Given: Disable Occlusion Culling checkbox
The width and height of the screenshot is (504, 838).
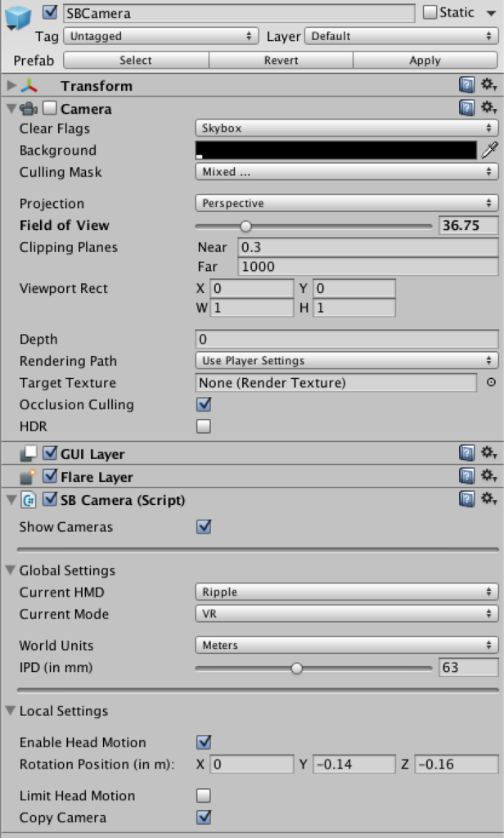Looking at the screenshot, I should tap(204, 404).
